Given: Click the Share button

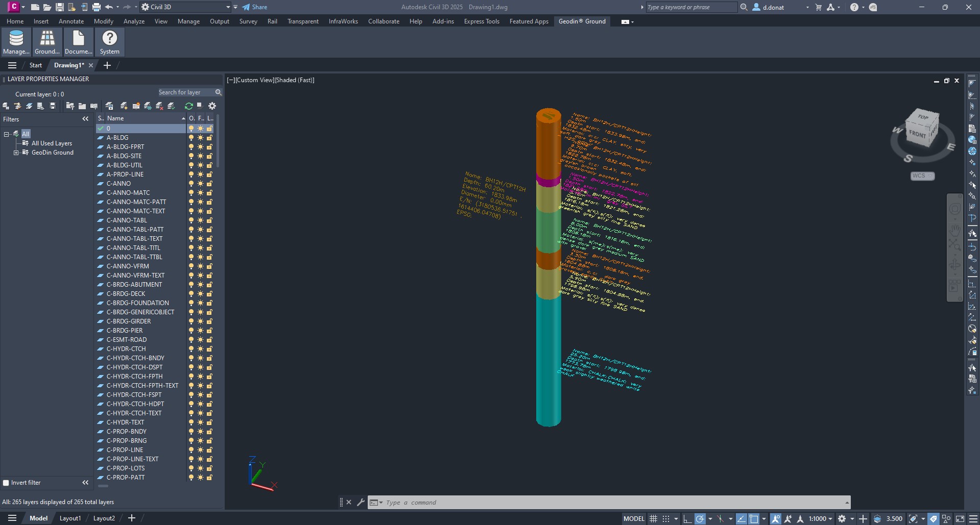Looking at the screenshot, I should coord(255,7).
